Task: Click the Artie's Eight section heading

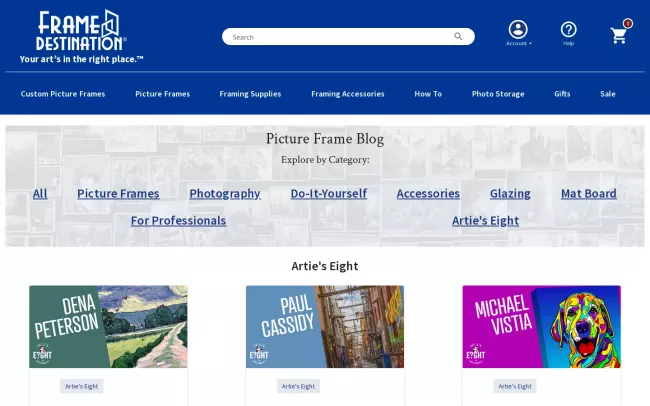Action: coord(325,266)
